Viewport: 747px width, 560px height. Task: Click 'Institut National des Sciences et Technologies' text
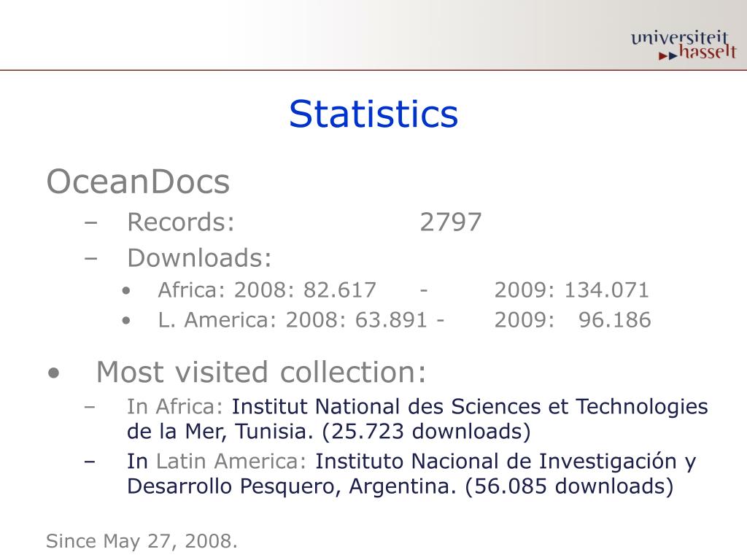(470, 407)
